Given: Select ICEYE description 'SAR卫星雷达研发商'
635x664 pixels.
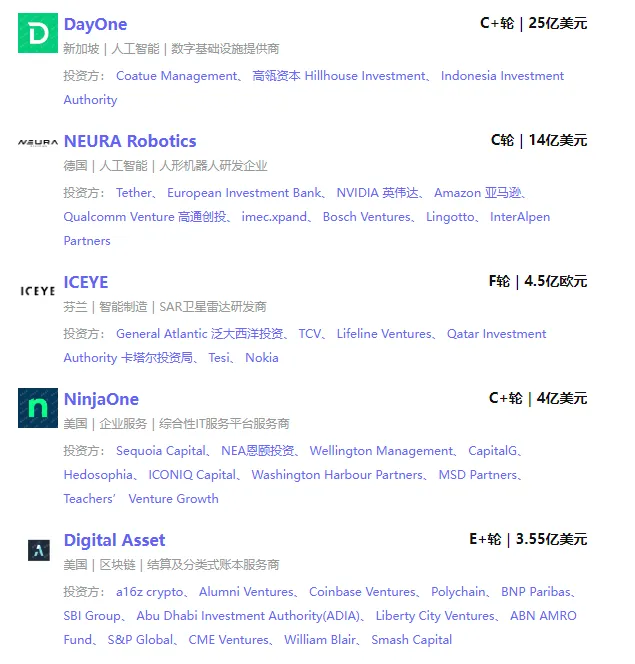Looking at the screenshot, I should (213, 307).
